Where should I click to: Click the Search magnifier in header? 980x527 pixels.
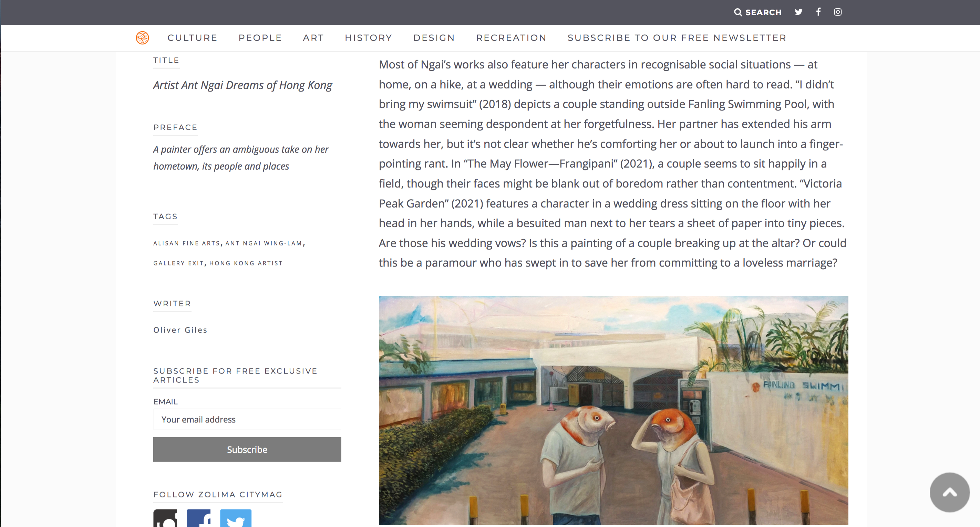click(738, 12)
